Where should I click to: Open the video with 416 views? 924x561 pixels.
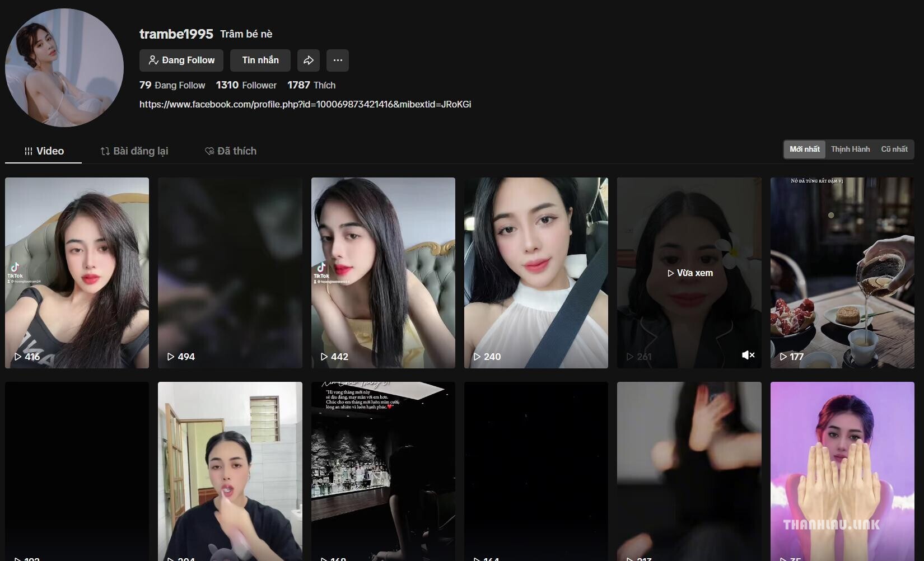[77, 273]
